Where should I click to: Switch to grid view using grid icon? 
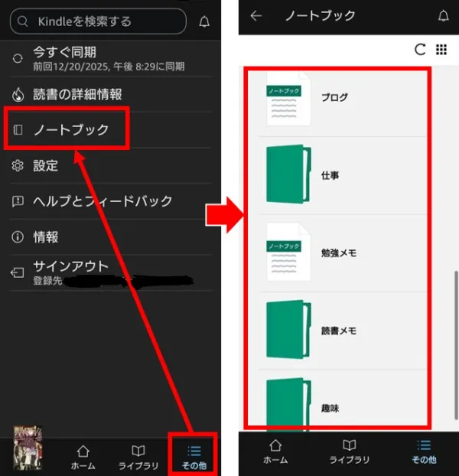[x=441, y=50]
